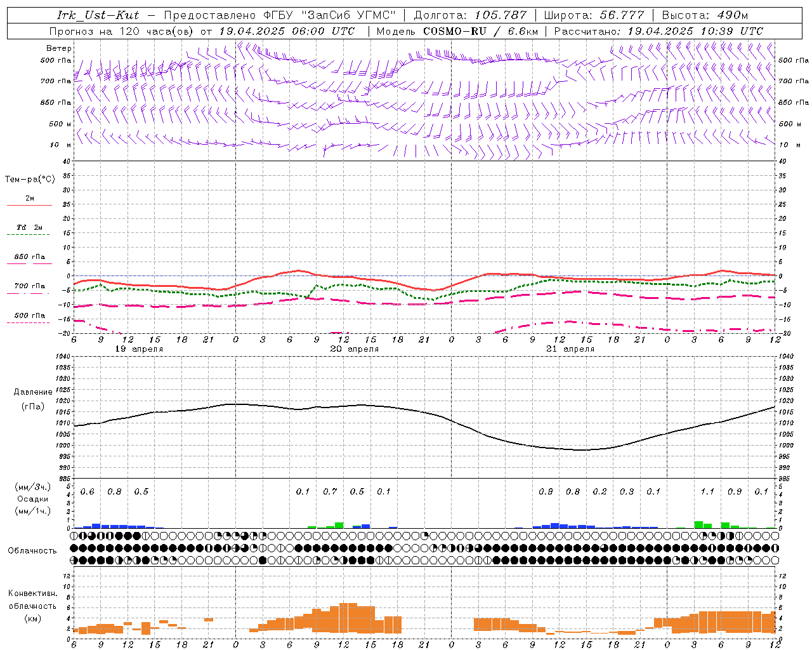Click the 0.3 precipitation amount
Viewport: 812px width, 650px height.
click(x=627, y=492)
